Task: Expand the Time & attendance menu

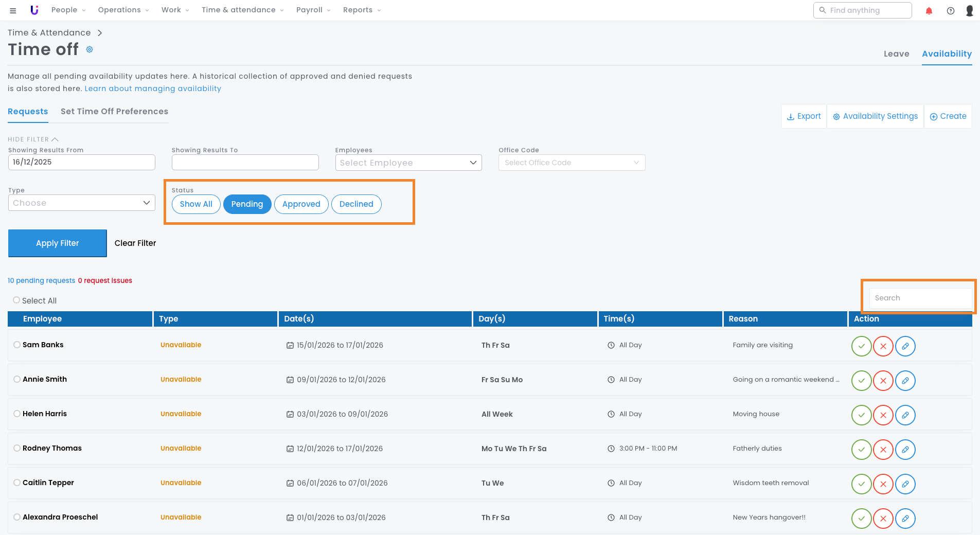Action: 243,10
